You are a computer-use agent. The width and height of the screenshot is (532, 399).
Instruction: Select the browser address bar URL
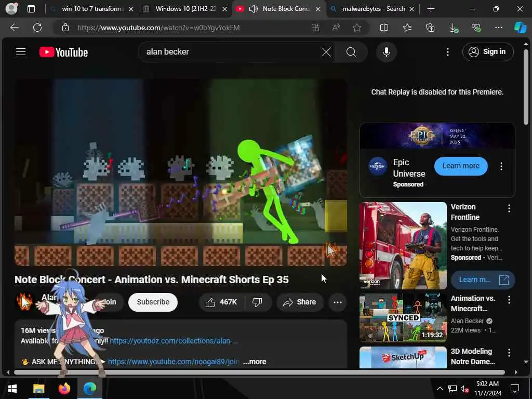click(x=158, y=28)
